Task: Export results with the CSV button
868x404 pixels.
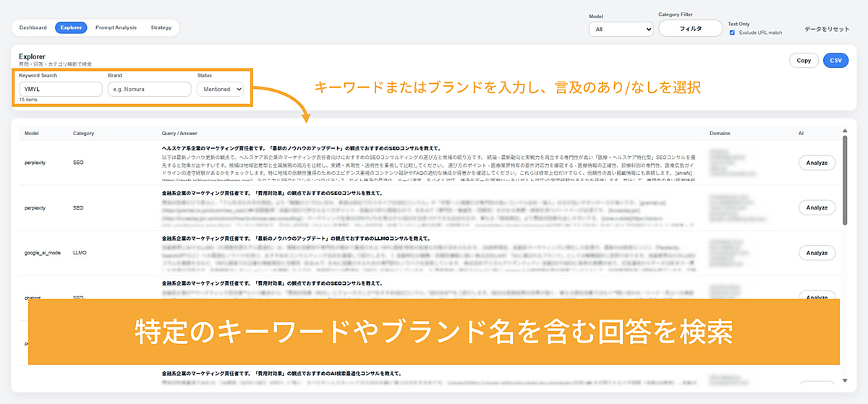Action: pos(835,61)
